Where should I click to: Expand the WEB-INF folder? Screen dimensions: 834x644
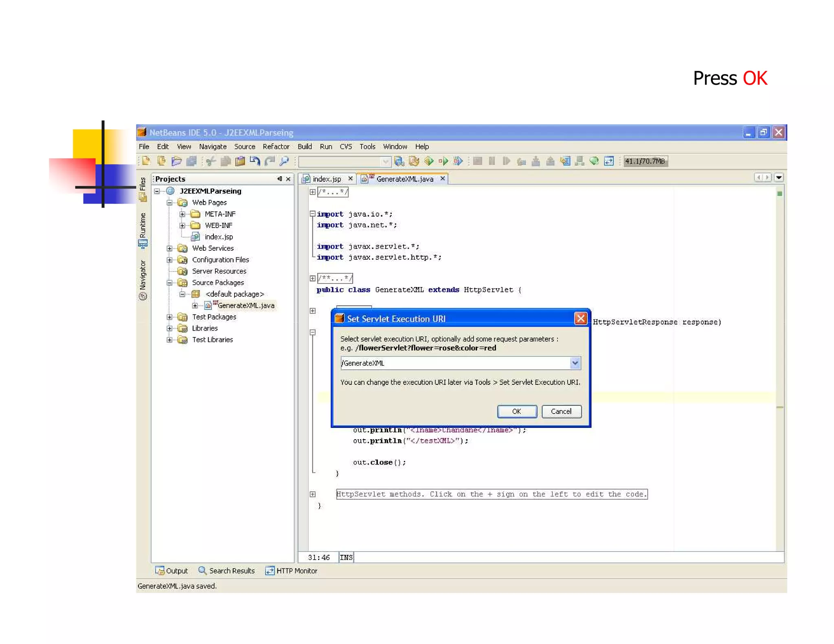pyautogui.click(x=182, y=226)
